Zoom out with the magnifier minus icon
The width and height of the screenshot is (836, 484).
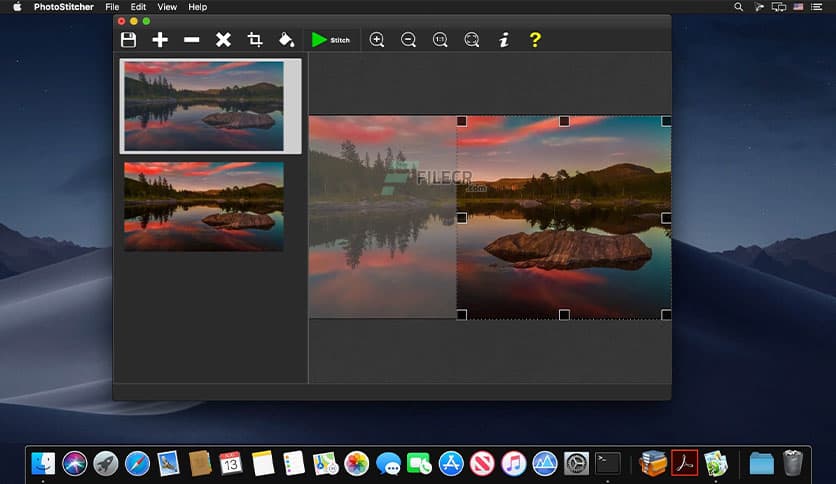point(408,40)
